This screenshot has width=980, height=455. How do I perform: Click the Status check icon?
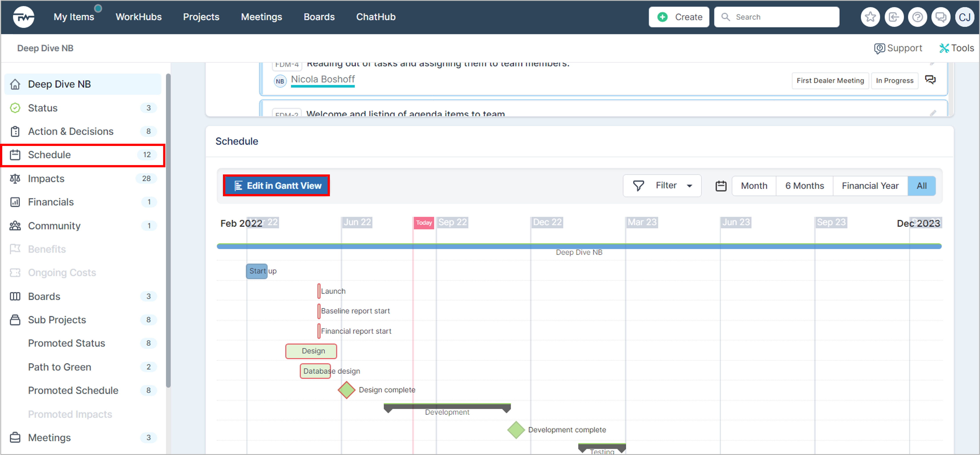click(15, 108)
